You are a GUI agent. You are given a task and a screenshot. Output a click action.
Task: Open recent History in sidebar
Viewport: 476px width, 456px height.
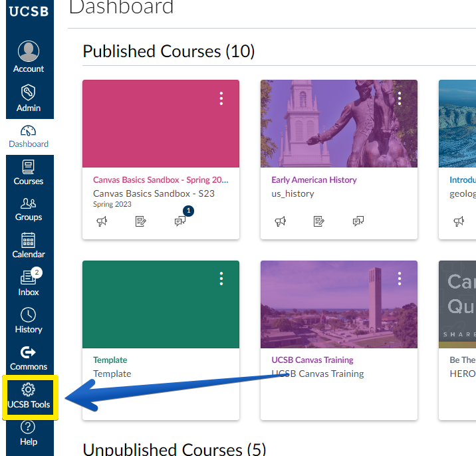point(29,320)
